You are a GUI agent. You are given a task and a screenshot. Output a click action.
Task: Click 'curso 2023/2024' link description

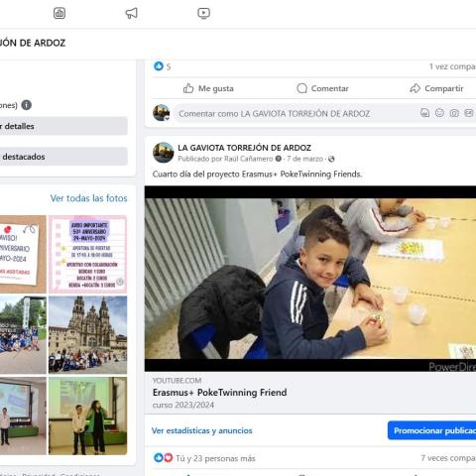pyautogui.click(x=183, y=405)
